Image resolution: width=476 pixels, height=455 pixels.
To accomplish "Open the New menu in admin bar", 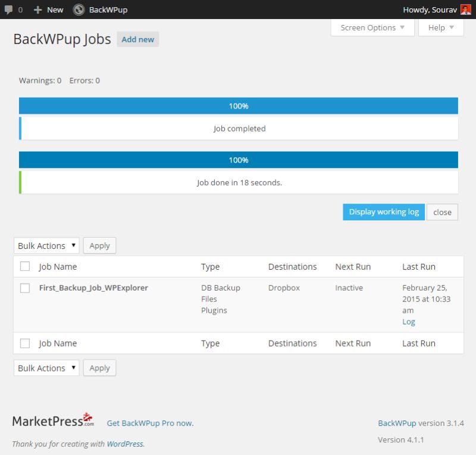I will [x=49, y=10].
